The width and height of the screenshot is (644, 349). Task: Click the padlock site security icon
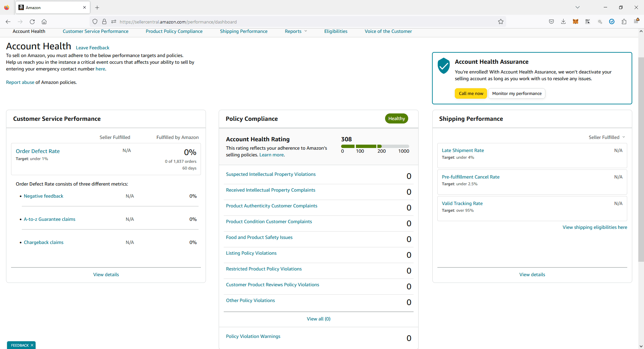coord(104,22)
